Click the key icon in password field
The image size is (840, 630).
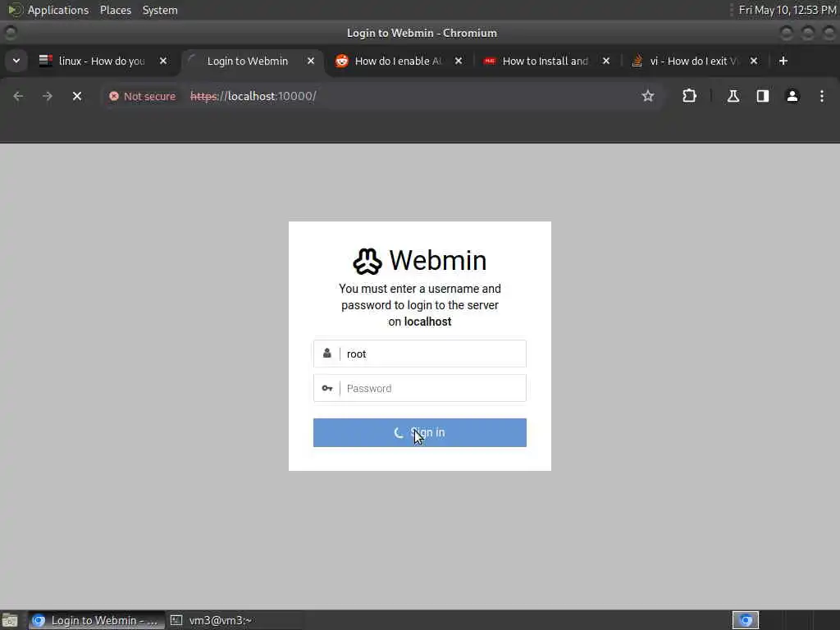click(x=326, y=388)
